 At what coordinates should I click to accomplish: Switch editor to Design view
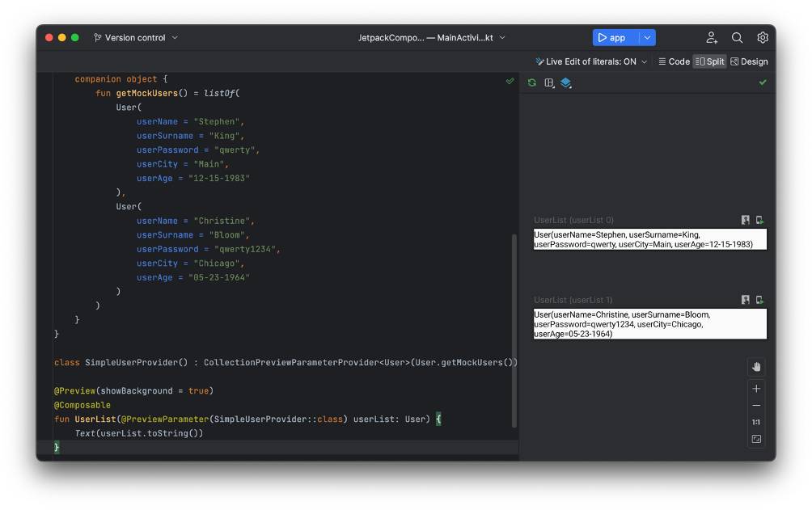pos(749,61)
